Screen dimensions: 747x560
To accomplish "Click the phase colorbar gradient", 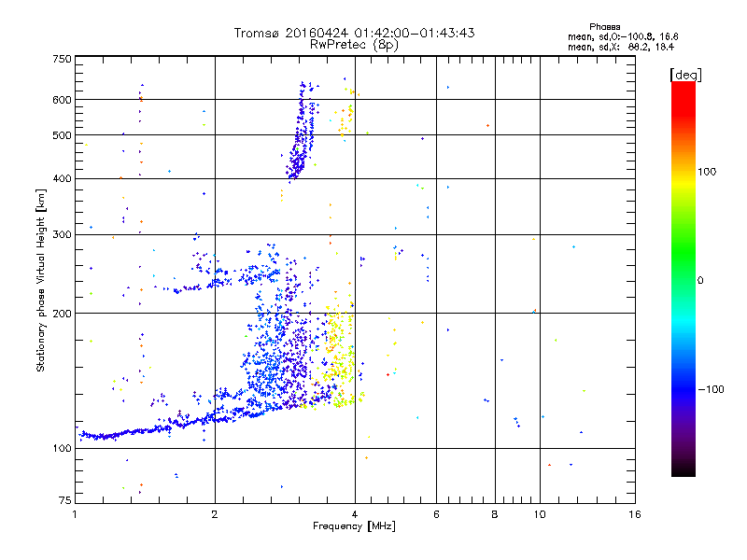I will [684, 278].
